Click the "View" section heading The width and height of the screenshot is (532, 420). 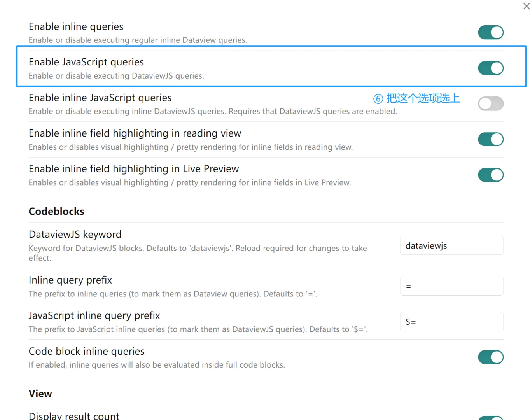40,393
